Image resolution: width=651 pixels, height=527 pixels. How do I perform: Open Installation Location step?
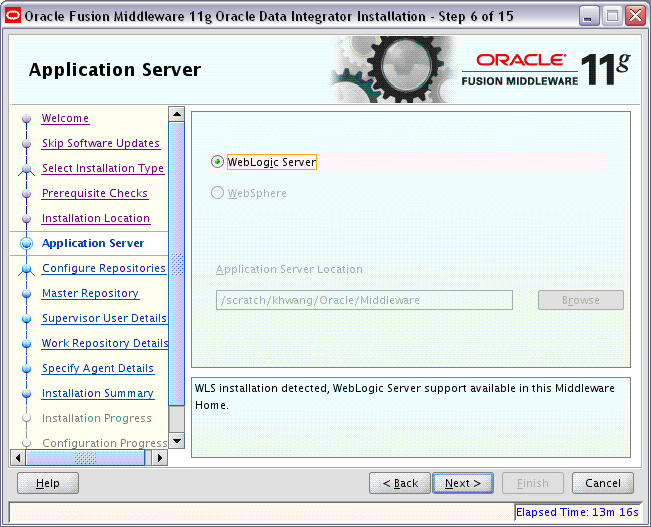[x=96, y=218]
